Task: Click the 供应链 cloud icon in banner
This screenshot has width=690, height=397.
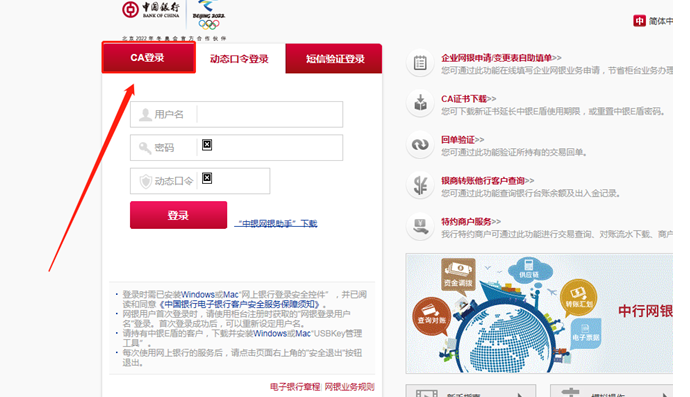Action: pos(529,269)
